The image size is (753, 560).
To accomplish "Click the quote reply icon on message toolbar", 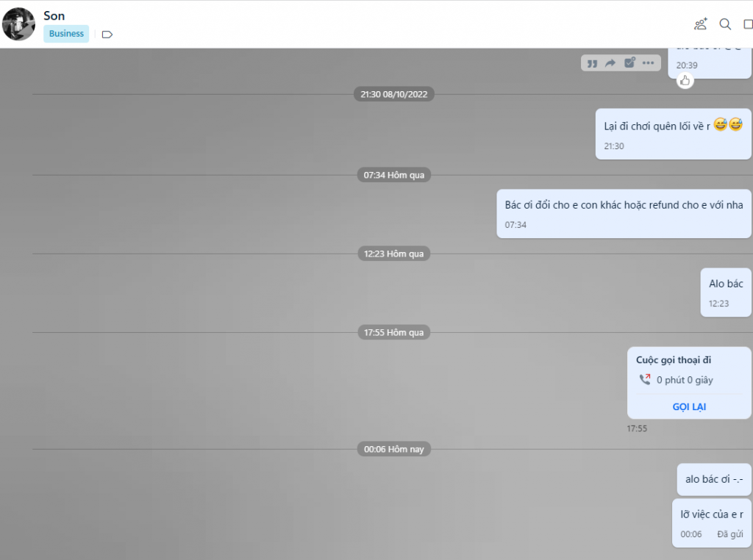I will pos(593,63).
